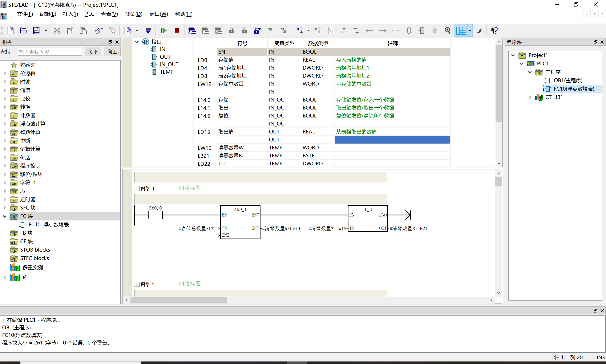Click the 向下 search button
This screenshot has height=364, width=606.
click(93, 52)
